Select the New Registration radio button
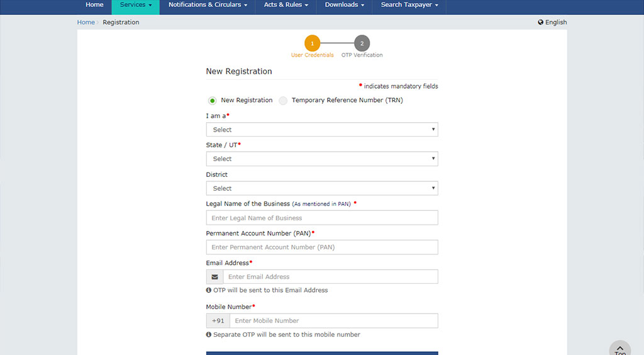The height and width of the screenshot is (355, 644). click(x=213, y=101)
